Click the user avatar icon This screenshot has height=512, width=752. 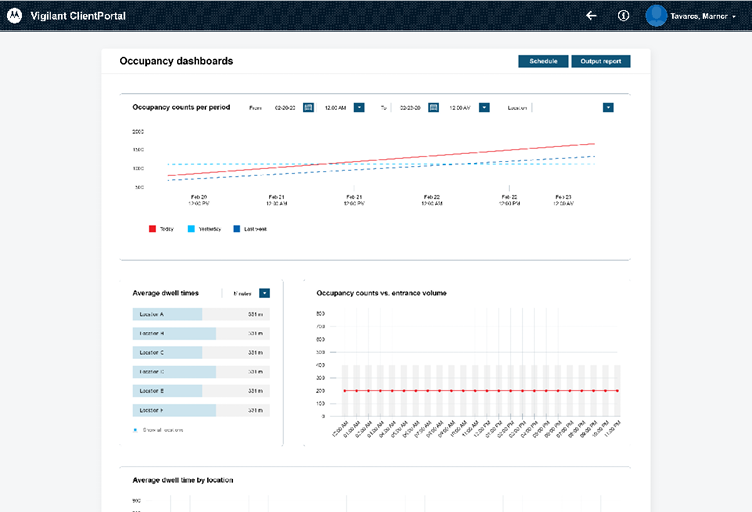656,16
